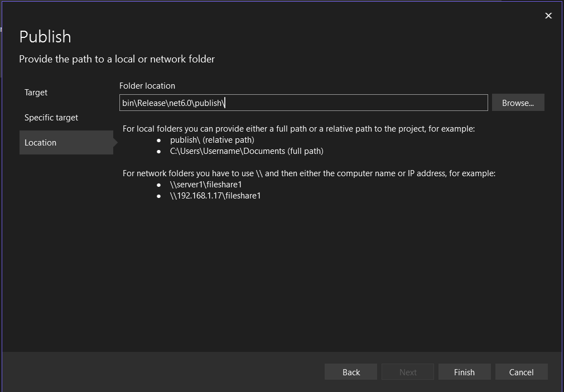Screen dimensions: 564x392
Task: Click the 'Folder location' label
Action: [x=147, y=85]
